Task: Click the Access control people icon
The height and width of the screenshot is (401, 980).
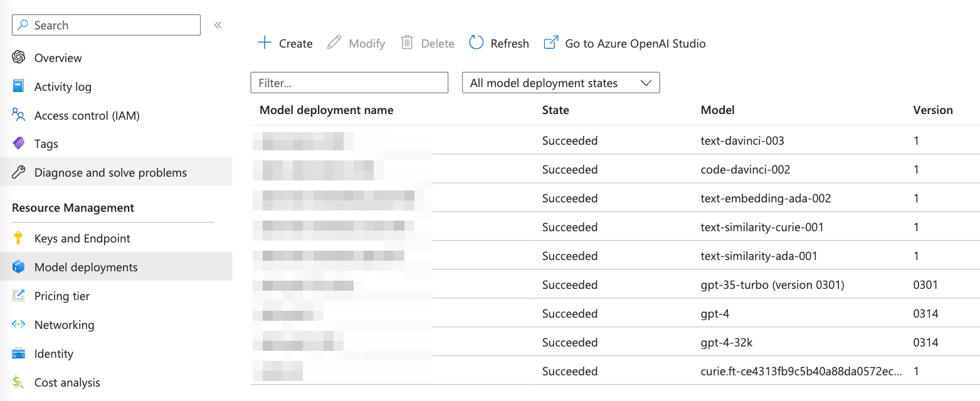Action: click(19, 115)
